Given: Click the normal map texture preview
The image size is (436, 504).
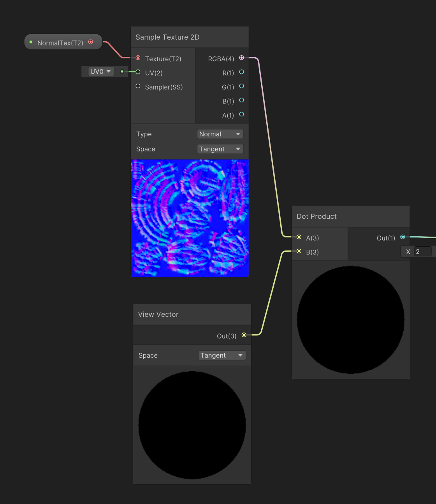Looking at the screenshot, I should (190, 218).
